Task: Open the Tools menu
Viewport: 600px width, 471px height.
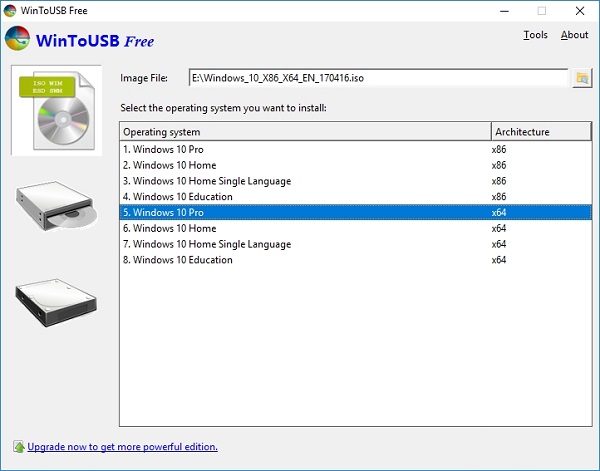Action: tap(535, 35)
